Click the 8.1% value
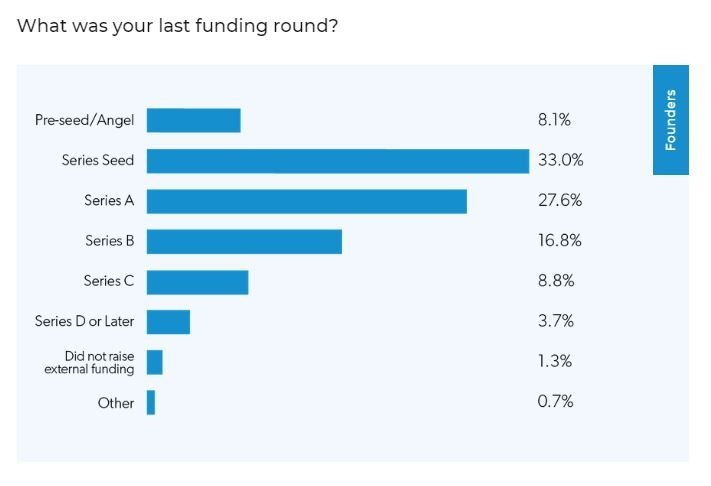The width and height of the screenshot is (711, 486). (554, 120)
